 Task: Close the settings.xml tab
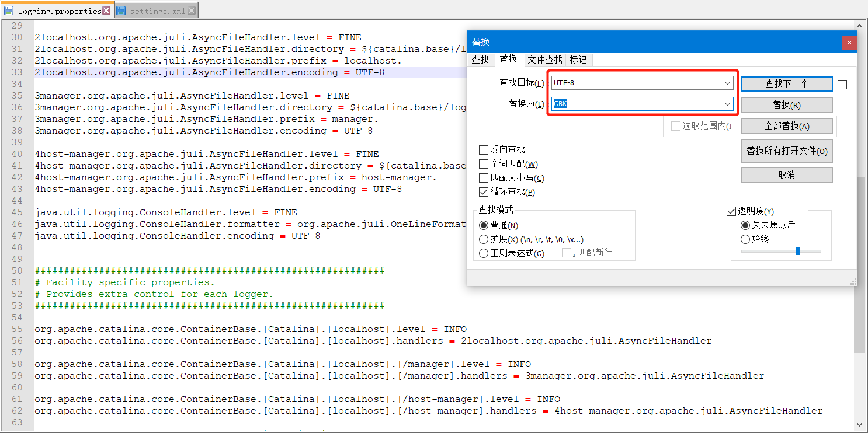pos(192,11)
